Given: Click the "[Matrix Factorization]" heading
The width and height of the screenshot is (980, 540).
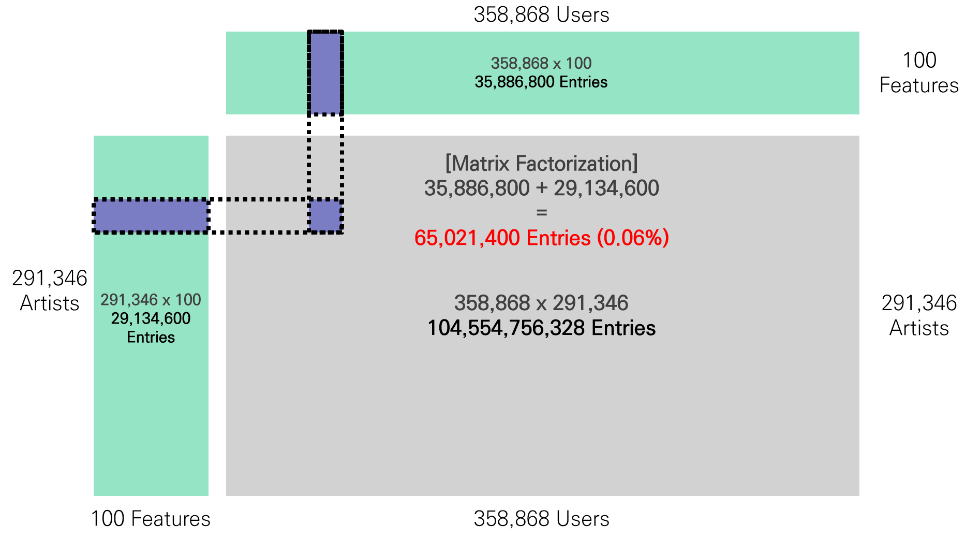Looking at the screenshot, I should pos(541,164).
